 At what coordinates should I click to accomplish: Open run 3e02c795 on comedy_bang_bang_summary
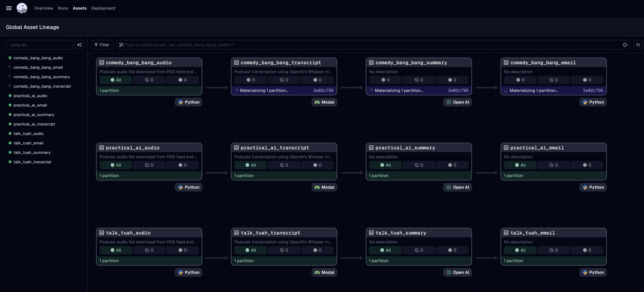coord(458,91)
